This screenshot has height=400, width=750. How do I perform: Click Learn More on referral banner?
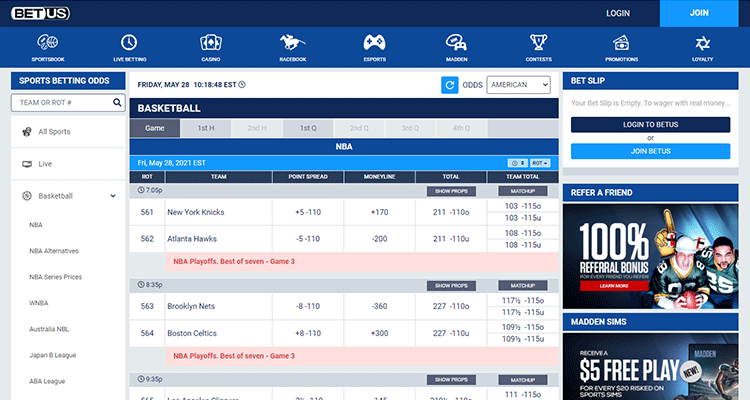click(614, 286)
